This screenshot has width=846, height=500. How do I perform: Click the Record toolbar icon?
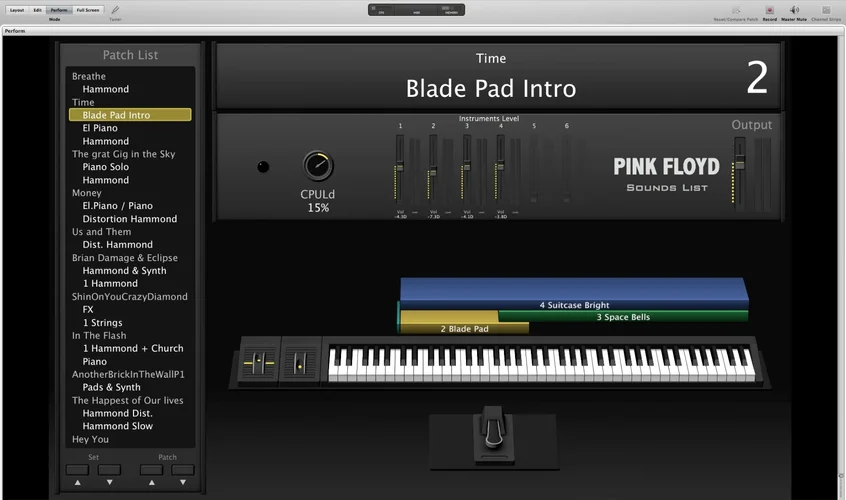tap(769, 10)
